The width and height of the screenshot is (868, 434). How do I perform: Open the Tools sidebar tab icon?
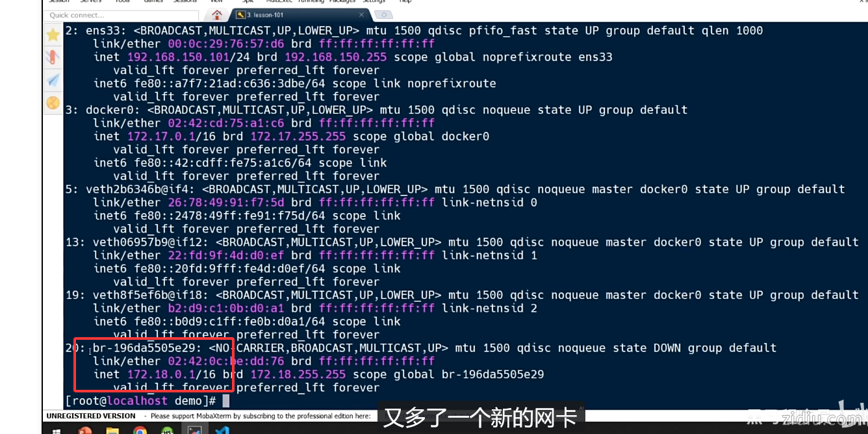pos(53,57)
